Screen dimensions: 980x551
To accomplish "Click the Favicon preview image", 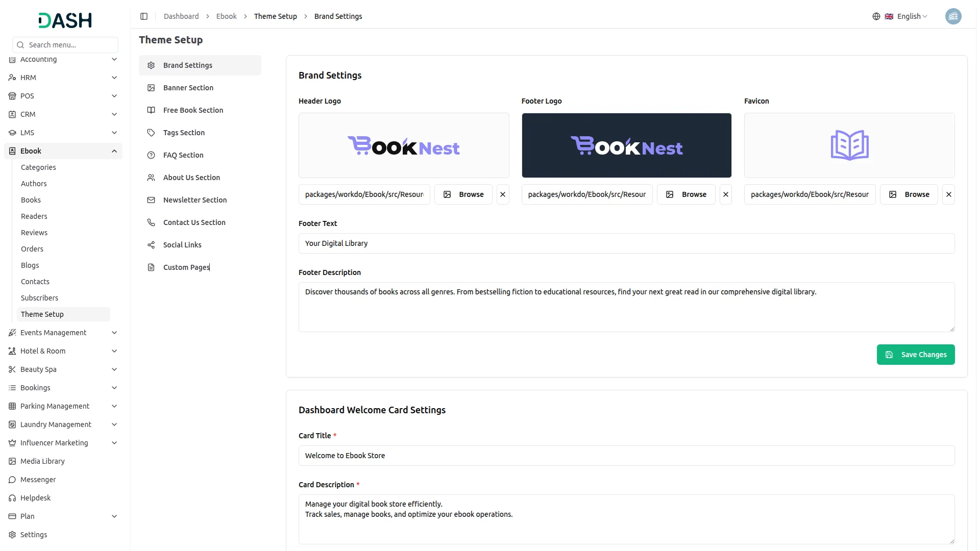I will [x=849, y=145].
